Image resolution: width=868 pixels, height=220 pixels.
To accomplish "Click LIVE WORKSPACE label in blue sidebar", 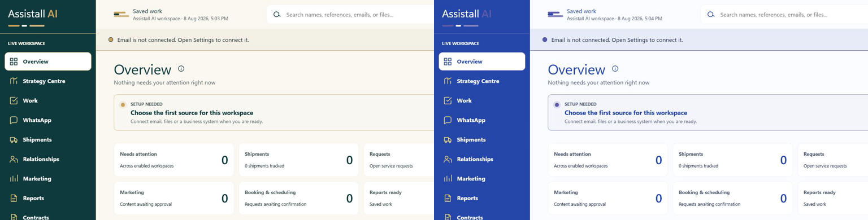I will pos(461,43).
